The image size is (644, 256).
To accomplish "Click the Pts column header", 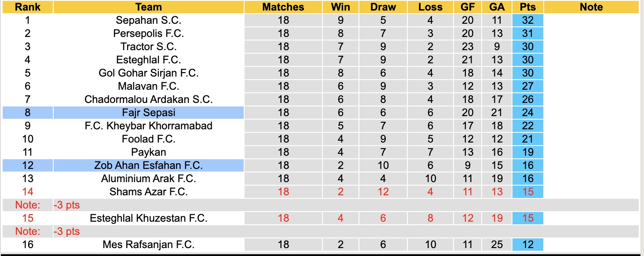I will [x=527, y=7].
